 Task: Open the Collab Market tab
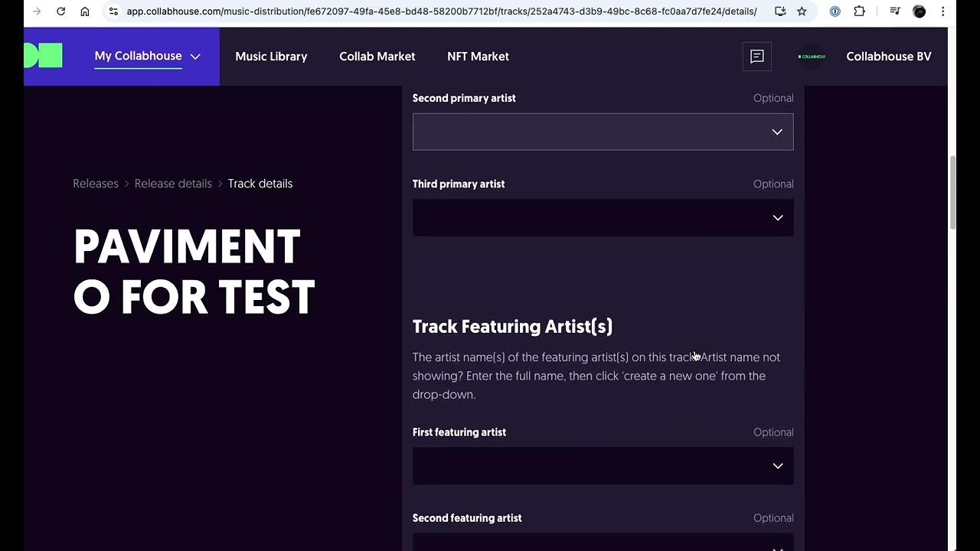pos(377,57)
